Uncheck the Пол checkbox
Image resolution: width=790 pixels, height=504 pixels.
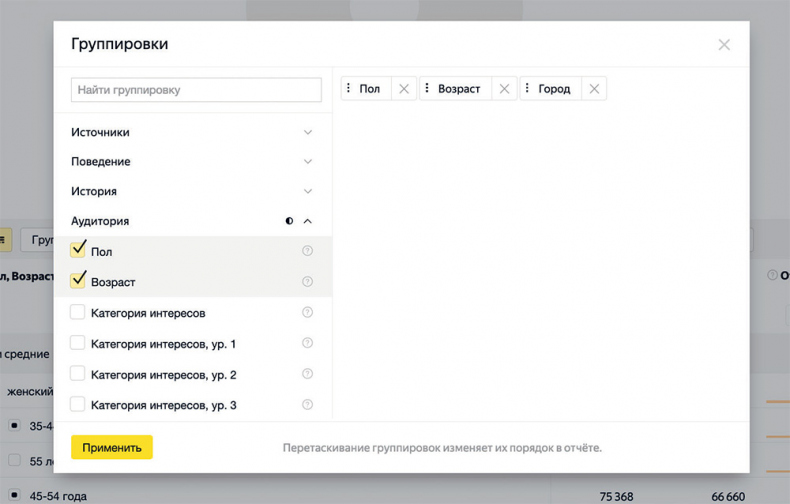78,250
